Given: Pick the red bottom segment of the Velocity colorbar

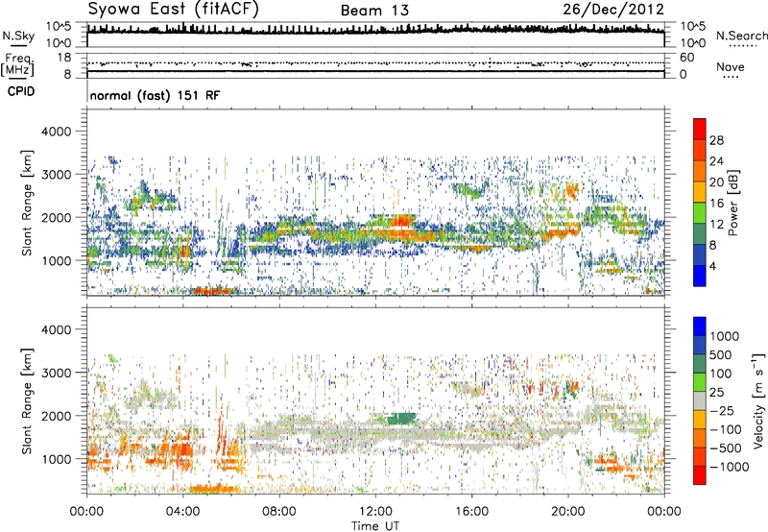Looking at the screenshot, I should click(x=700, y=475).
